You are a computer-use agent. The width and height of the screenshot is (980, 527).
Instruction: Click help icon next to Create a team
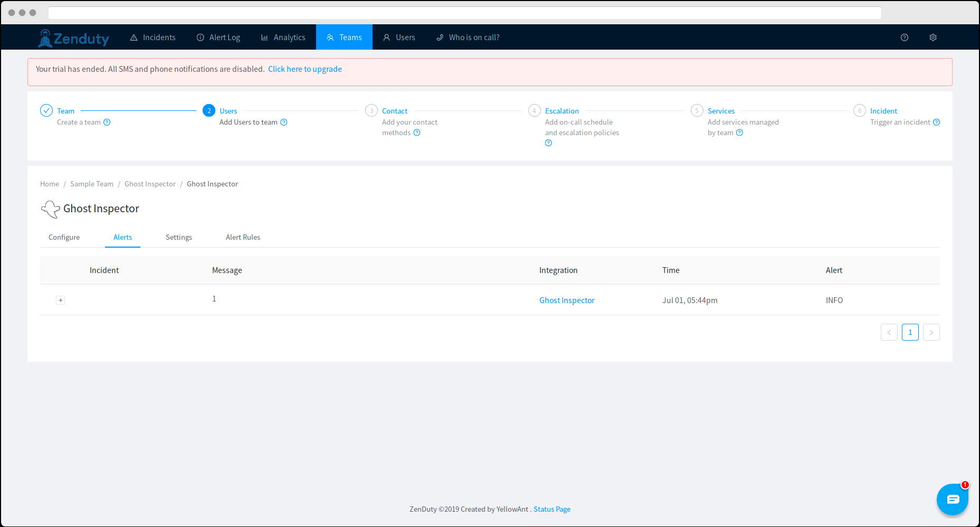point(107,123)
